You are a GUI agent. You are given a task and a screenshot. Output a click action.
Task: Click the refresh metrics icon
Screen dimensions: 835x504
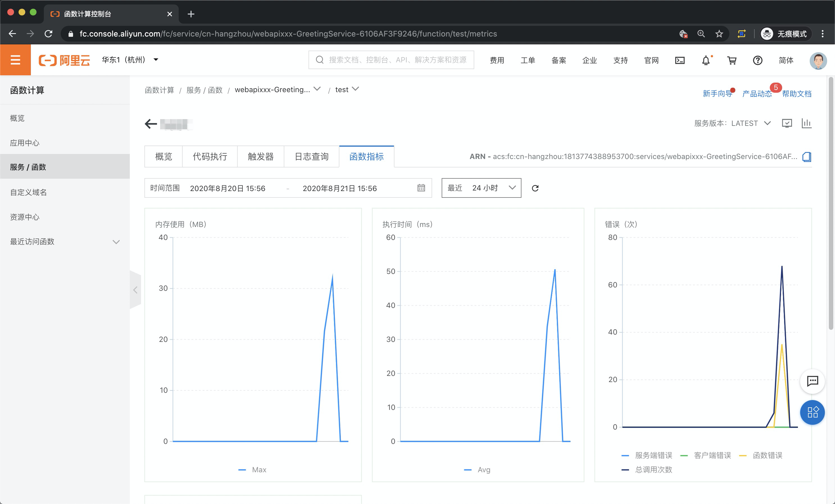[535, 188]
